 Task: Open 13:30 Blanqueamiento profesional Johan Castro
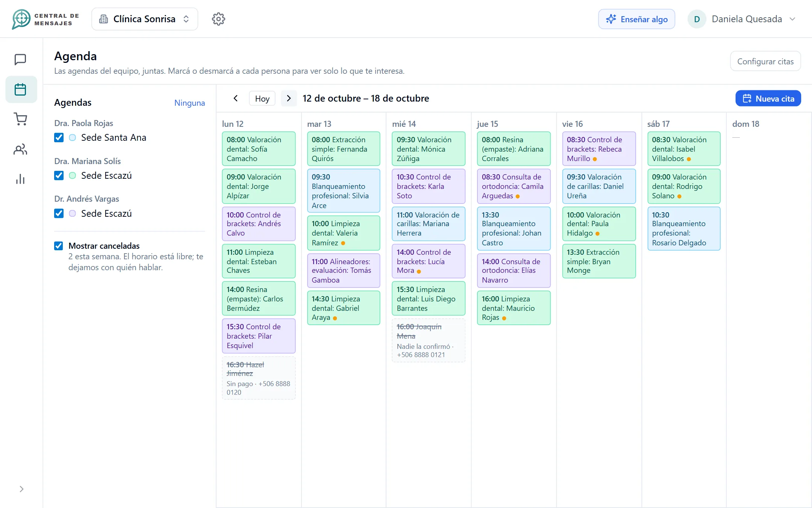pos(514,228)
